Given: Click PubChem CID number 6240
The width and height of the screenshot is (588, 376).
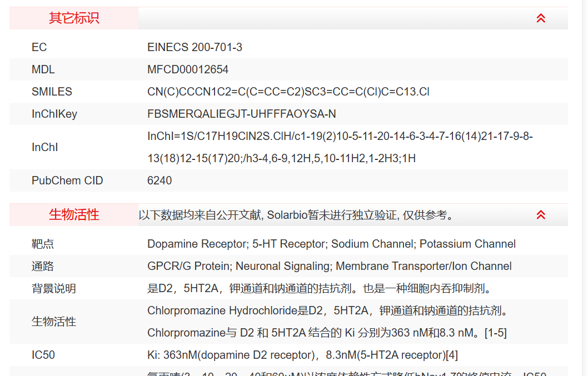Looking at the screenshot, I should pos(160,181).
